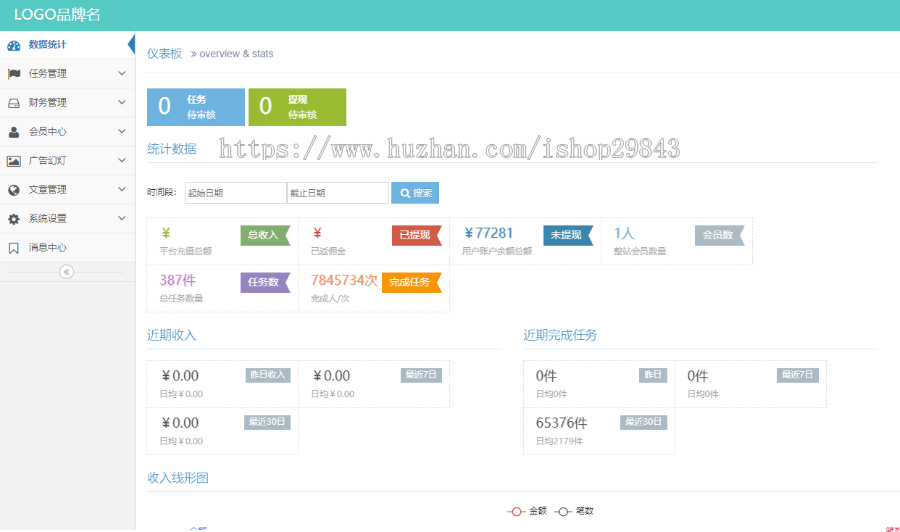Click the blue 任务待审核 tile
The width and height of the screenshot is (900, 532).
click(x=196, y=107)
